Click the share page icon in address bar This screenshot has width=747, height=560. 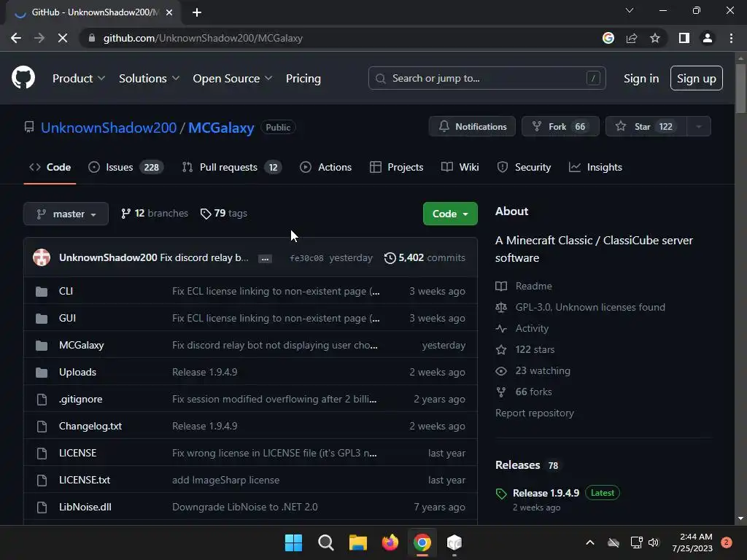point(632,38)
